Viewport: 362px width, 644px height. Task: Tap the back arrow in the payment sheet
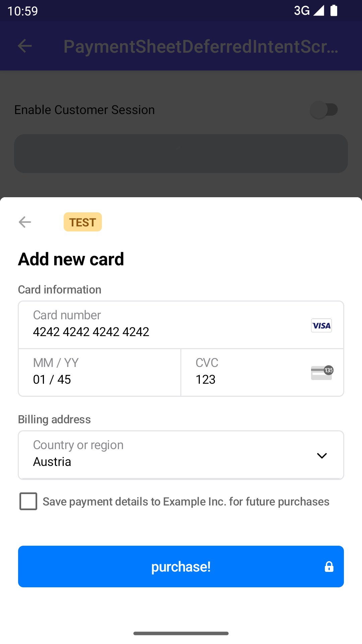25,222
